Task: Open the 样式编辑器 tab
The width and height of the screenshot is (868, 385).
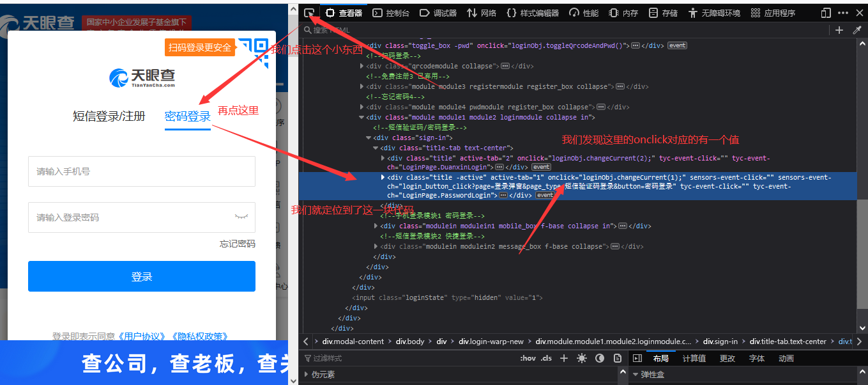Action: pos(533,13)
